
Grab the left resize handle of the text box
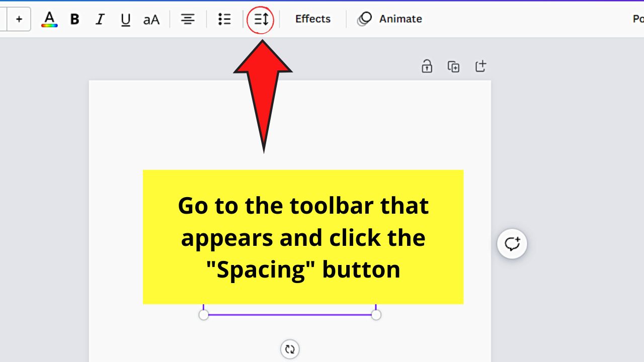[203, 314]
